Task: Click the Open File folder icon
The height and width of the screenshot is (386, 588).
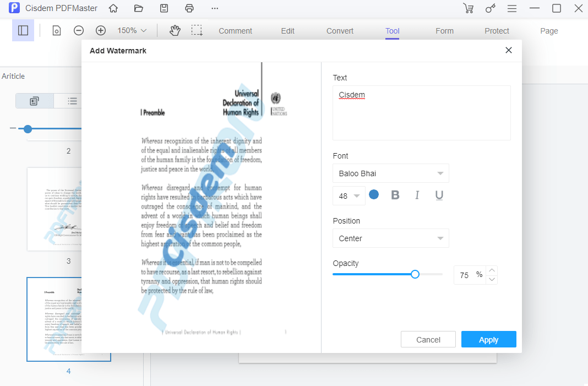Action: [139, 8]
